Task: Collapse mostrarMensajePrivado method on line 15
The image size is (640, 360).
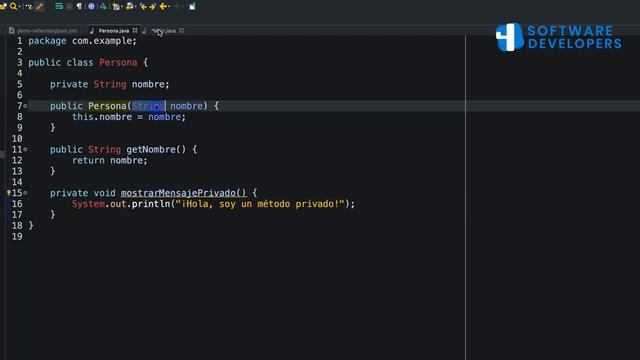Action: pos(25,193)
